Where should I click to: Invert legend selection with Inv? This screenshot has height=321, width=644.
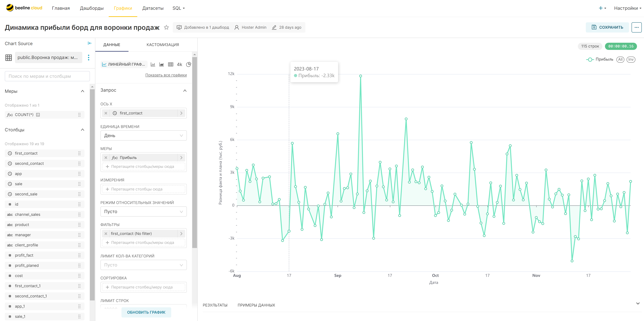[x=631, y=59]
